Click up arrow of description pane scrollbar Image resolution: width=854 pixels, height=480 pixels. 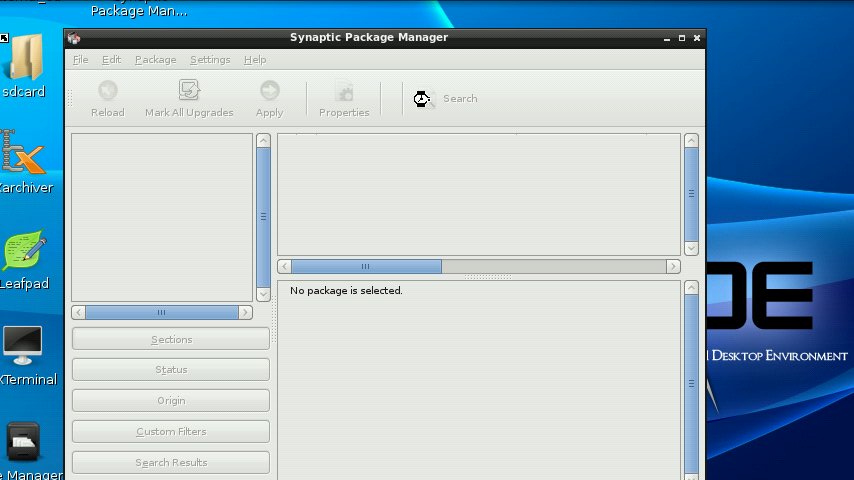coord(692,288)
